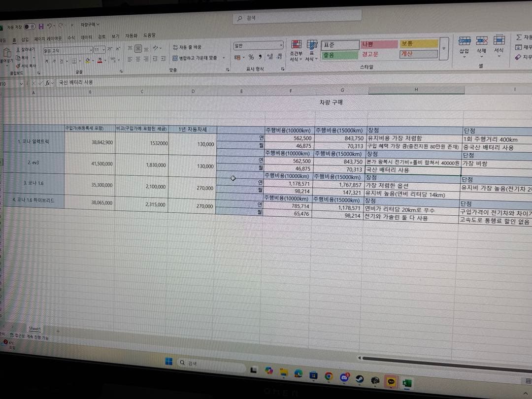532x399 pixels.
Task: Click the 삽입 insert cells icon
Action: point(464,46)
